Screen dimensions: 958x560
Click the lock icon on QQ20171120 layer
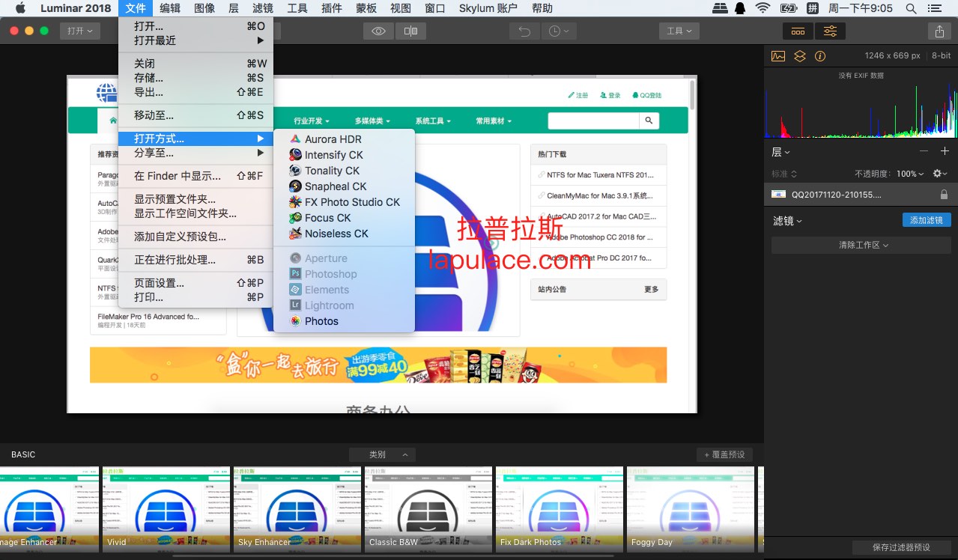tap(944, 195)
